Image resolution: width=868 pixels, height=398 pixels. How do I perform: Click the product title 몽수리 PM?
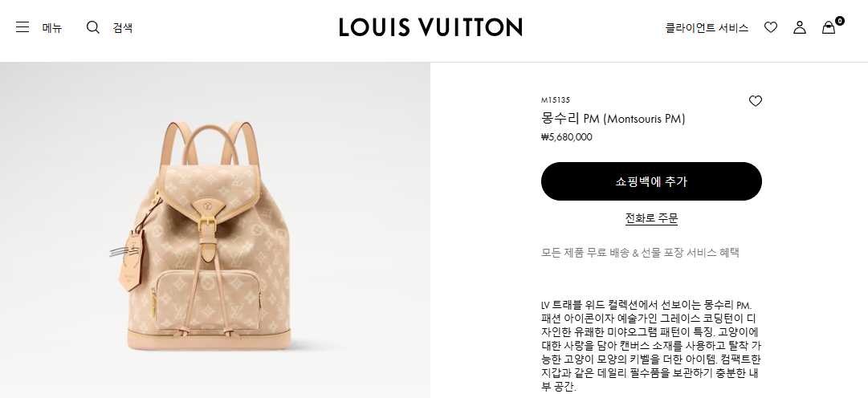pyautogui.click(x=613, y=119)
